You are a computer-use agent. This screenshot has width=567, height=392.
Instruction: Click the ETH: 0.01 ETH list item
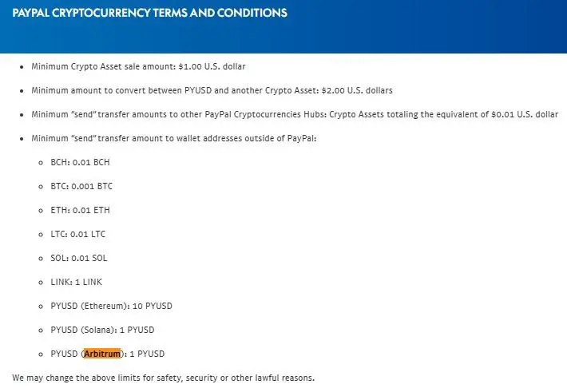click(81, 210)
